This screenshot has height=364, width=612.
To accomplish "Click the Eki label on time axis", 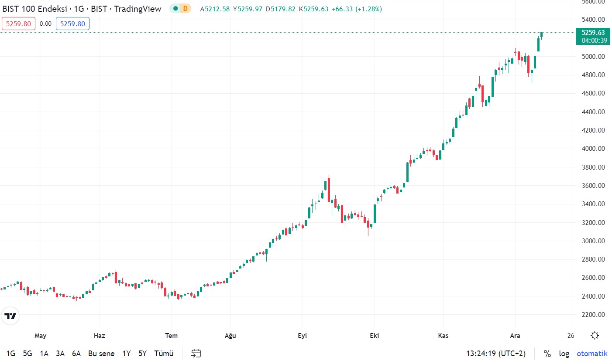I will click(374, 336).
